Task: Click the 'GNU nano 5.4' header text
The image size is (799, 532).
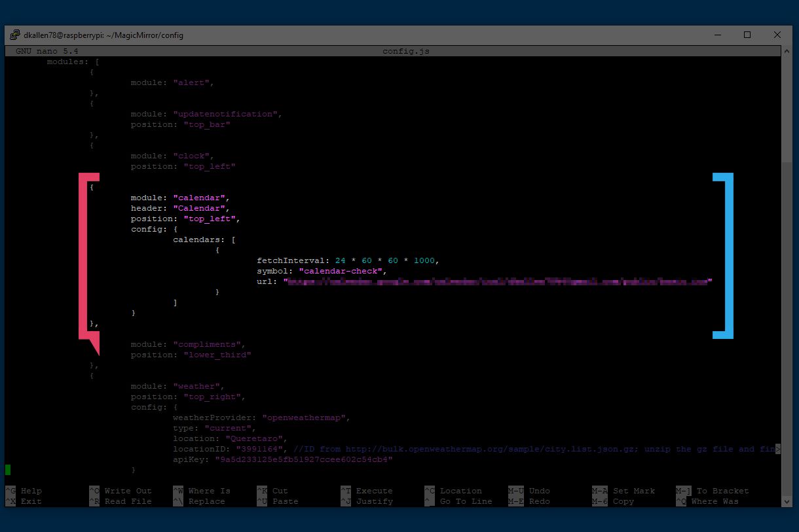Action: click(x=47, y=51)
